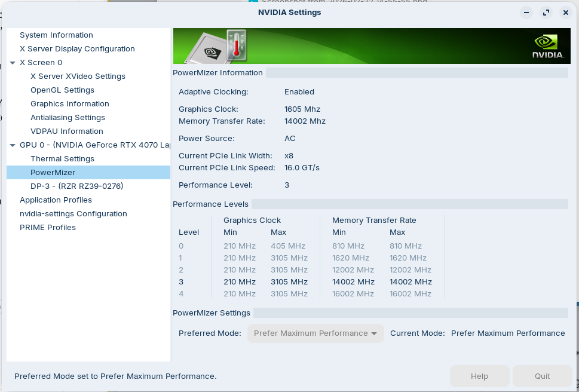Select PRIME Profiles in the sidebar
The height and width of the screenshot is (392, 579).
[x=48, y=228]
